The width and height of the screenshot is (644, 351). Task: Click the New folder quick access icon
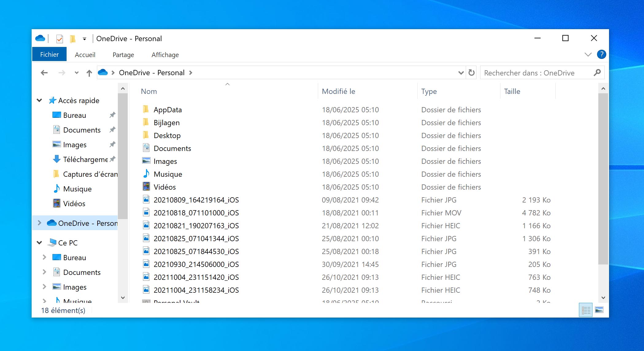(x=73, y=39)
